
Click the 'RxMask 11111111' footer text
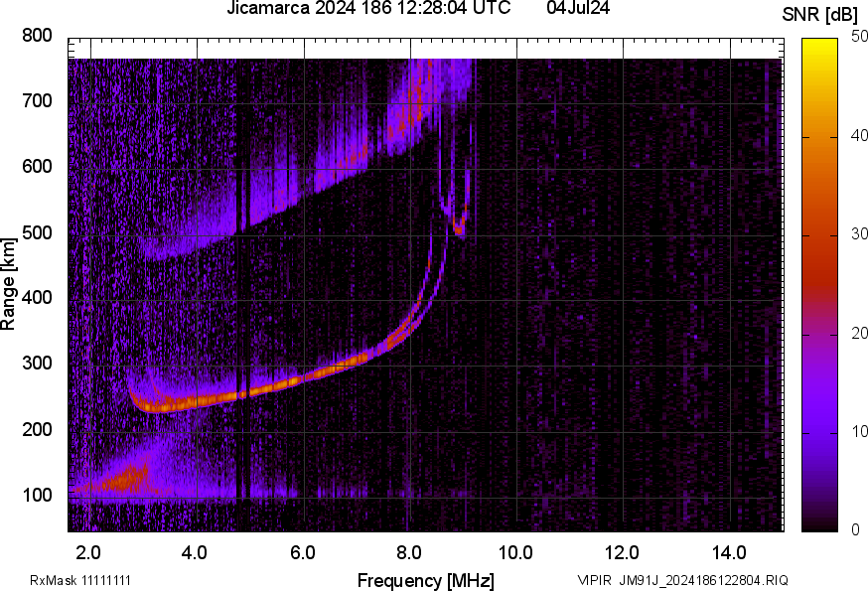coord(80,580)
